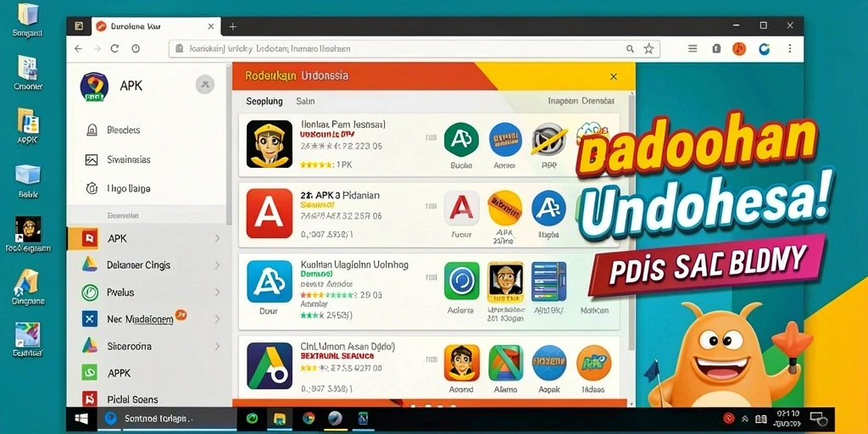Show hidden system tray icons
Image resolution: width=868 pixels, height=434 pixels.
745,419
